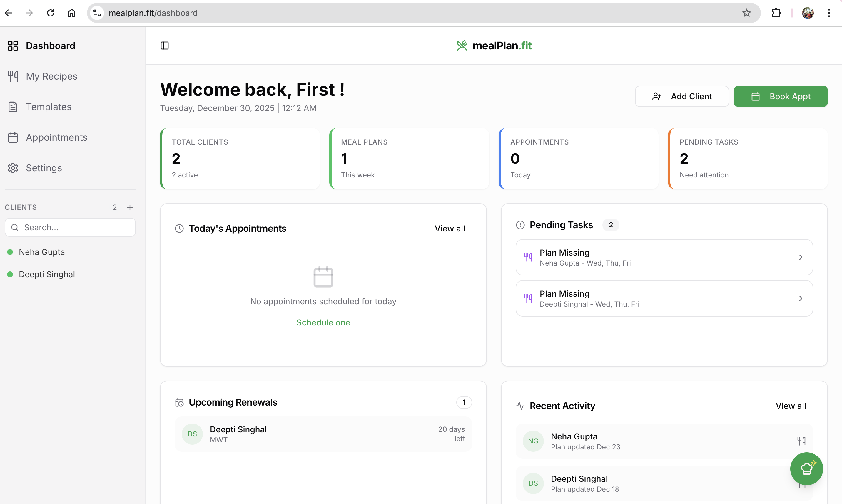
Task: Click the Add Client button
Action: click(x=681, y=96)
